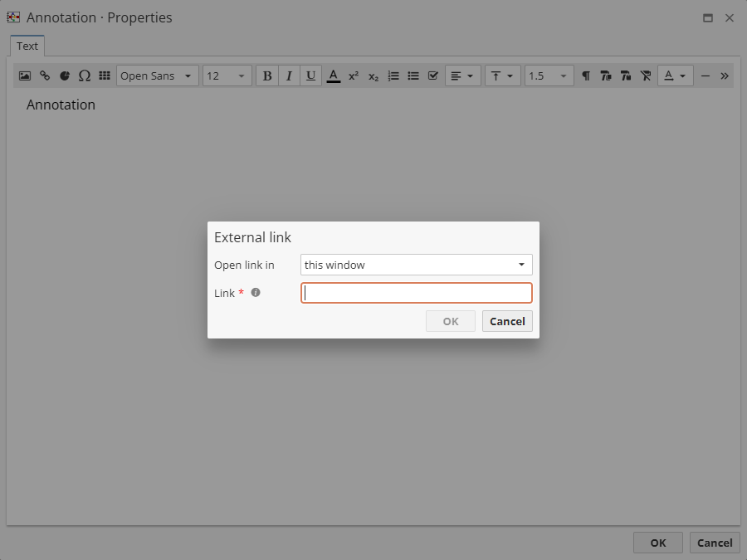Toggle underline formatting
This screenshot has height=560, width=747.
click(x=310, y=75)
